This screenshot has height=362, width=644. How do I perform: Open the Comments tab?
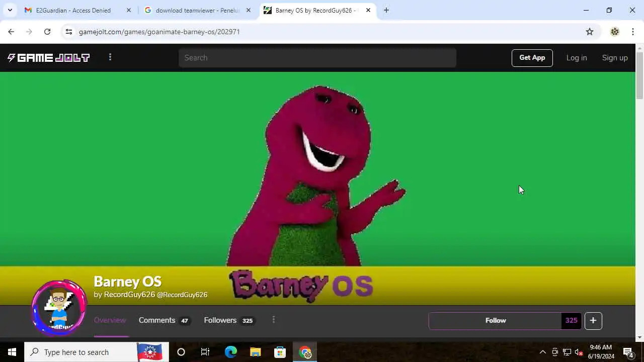[165, 320]
